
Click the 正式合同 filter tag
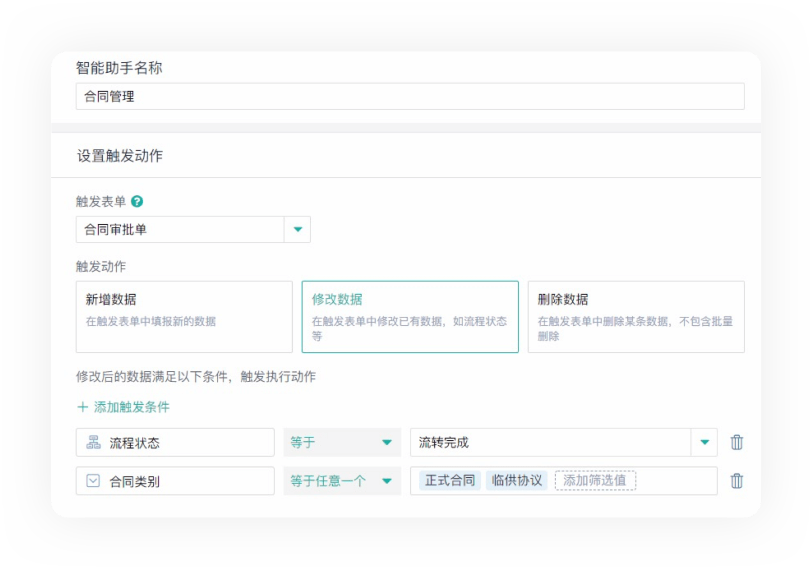450,481
